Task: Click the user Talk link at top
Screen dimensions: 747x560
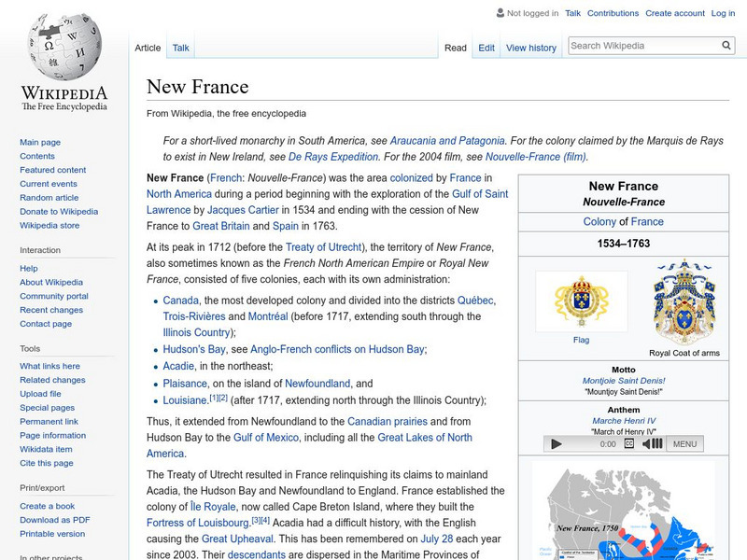Action: (x=572, y=13)
